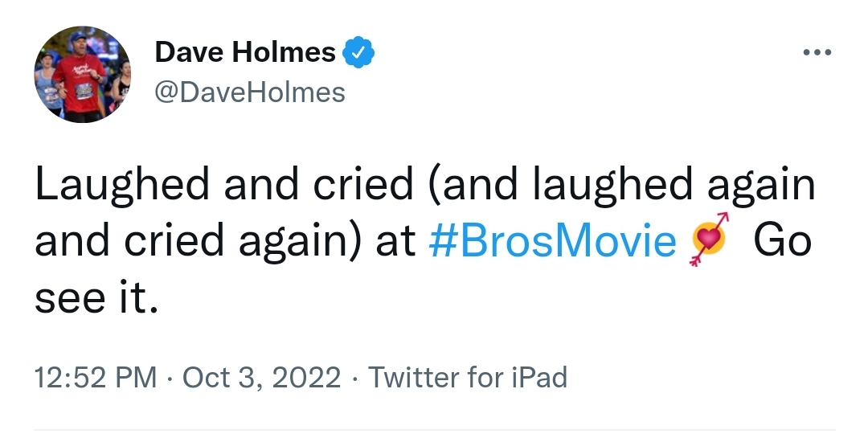Click the dot separator before Twitter for iPad
Image resolution: width=868 pixels, height=434 pixels.
354,379
